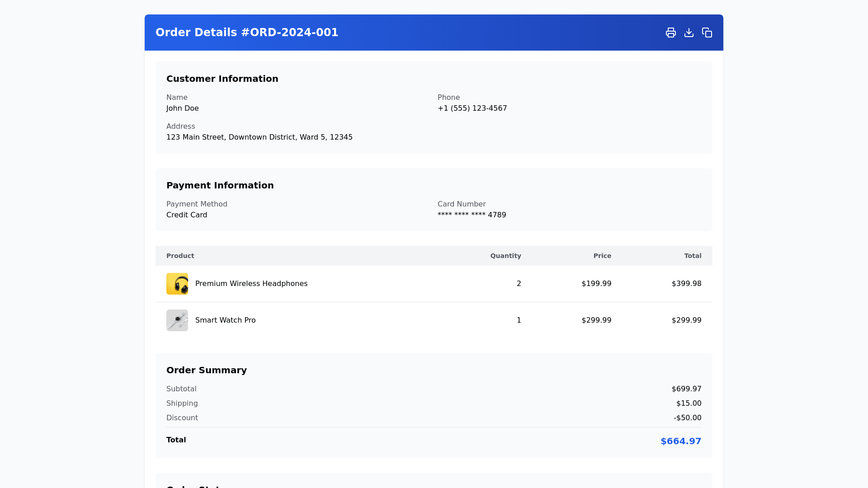Click the Quantity column header
This screenshot has width=868, height=488.
coord(505,256)
